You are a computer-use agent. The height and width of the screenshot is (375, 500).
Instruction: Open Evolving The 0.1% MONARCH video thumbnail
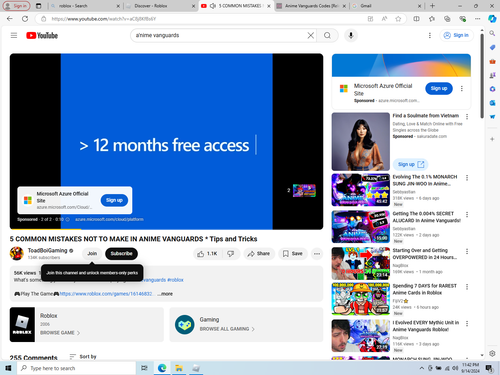click(361, 190)
